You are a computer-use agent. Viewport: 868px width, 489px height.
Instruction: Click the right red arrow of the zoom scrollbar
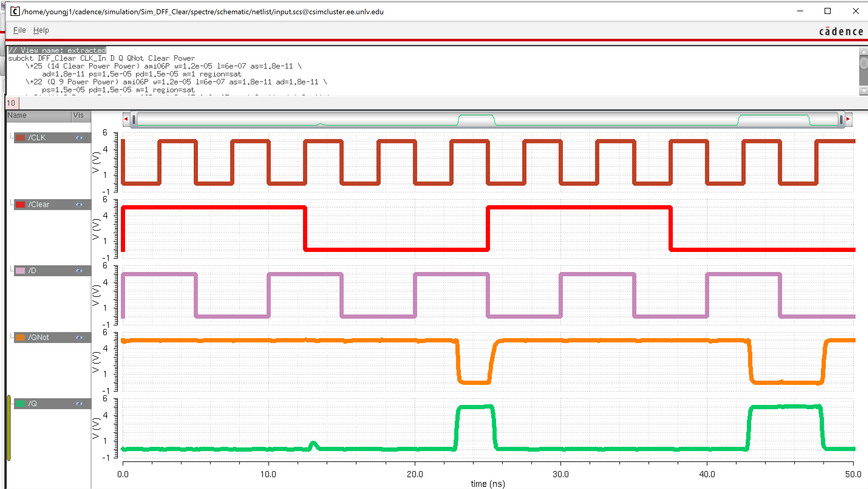[x=848, y=119]
